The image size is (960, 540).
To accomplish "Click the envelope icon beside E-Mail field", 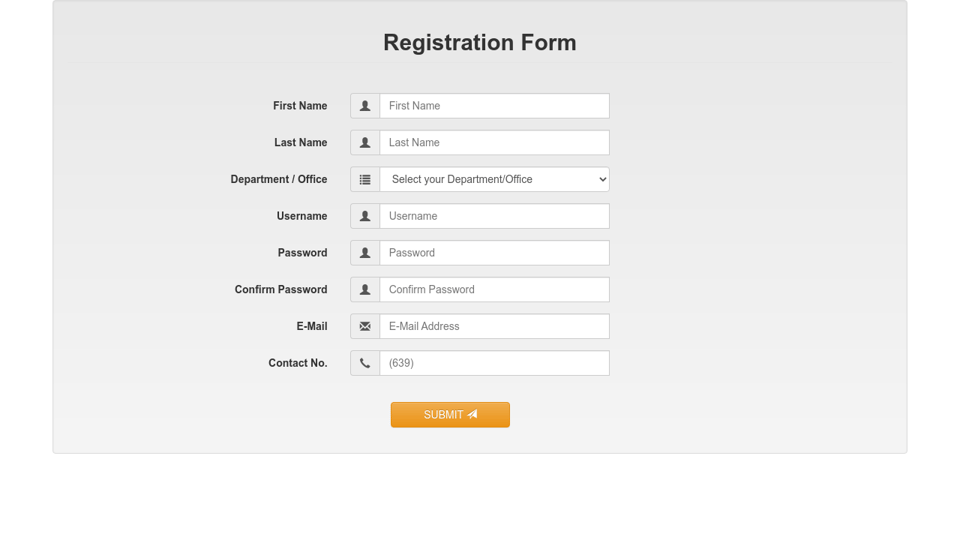I will (x=365, y=327).
